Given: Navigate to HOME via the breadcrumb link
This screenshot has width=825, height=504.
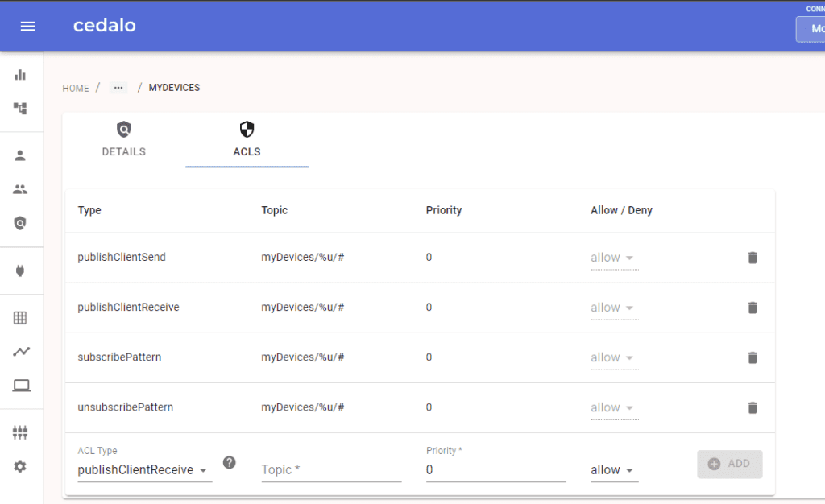Looking at the screenshot, I should [x=75, y=88].
